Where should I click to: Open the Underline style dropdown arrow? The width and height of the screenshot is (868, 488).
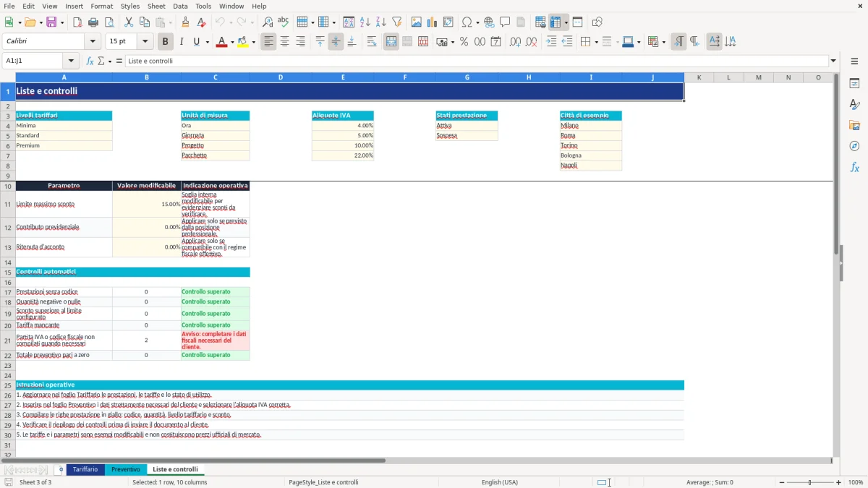pos(207,42)
